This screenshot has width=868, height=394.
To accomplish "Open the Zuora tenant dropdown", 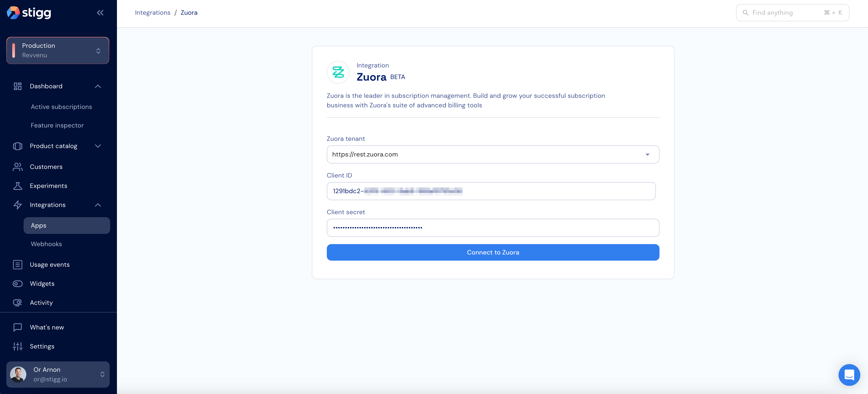I will 493,155.
